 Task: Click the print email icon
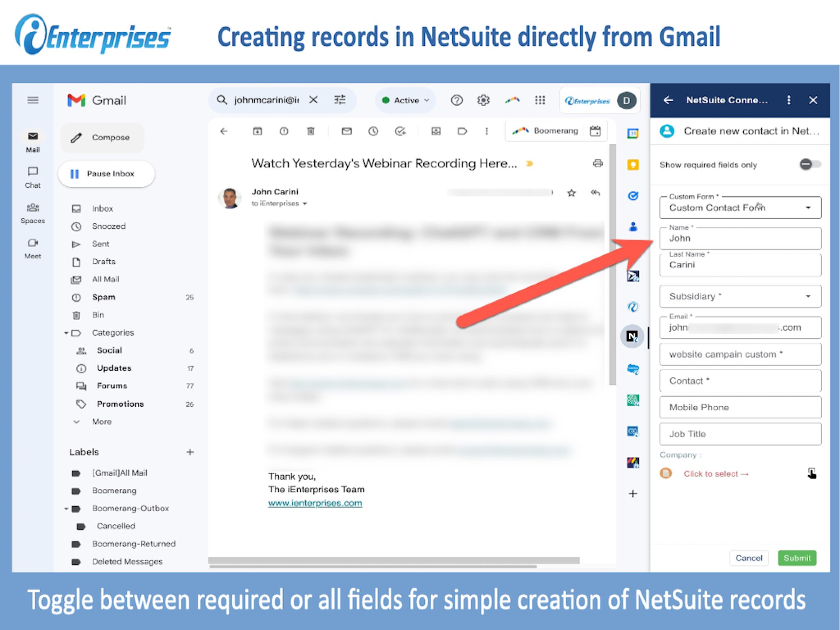pos(598,163)
